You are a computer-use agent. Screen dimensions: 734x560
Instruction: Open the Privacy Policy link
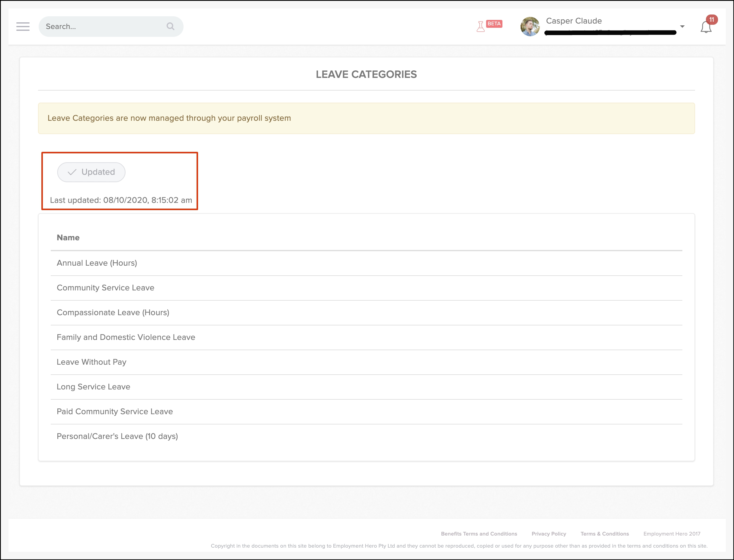coord(549,534)
